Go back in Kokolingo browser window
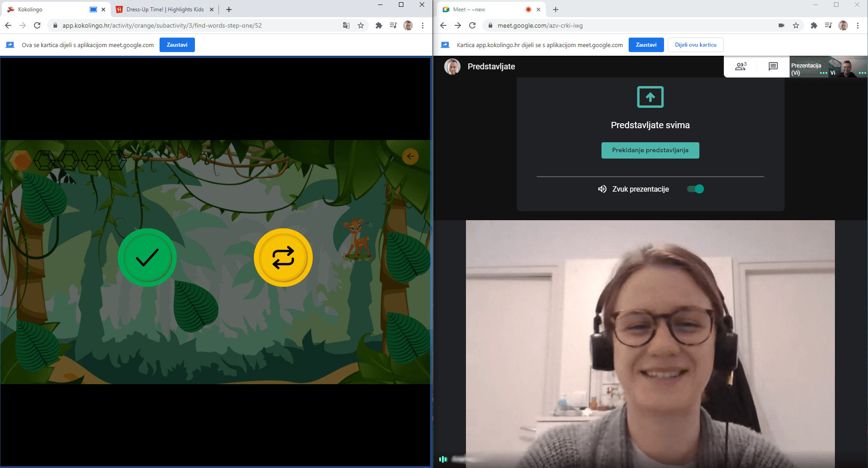The width and height of the screenshot is (868, 468). (x=8, y=25)
